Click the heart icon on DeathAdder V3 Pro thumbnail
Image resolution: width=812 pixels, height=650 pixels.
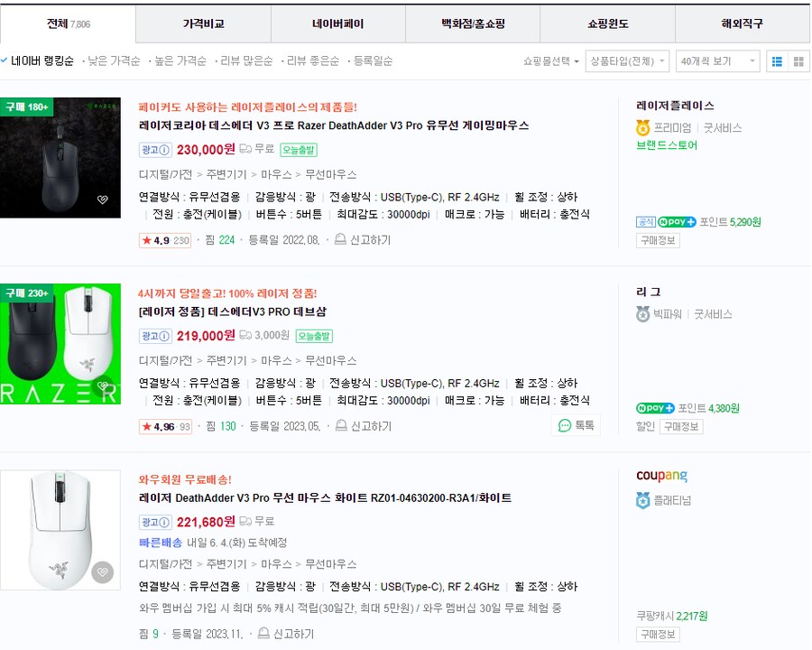[101, 200]
